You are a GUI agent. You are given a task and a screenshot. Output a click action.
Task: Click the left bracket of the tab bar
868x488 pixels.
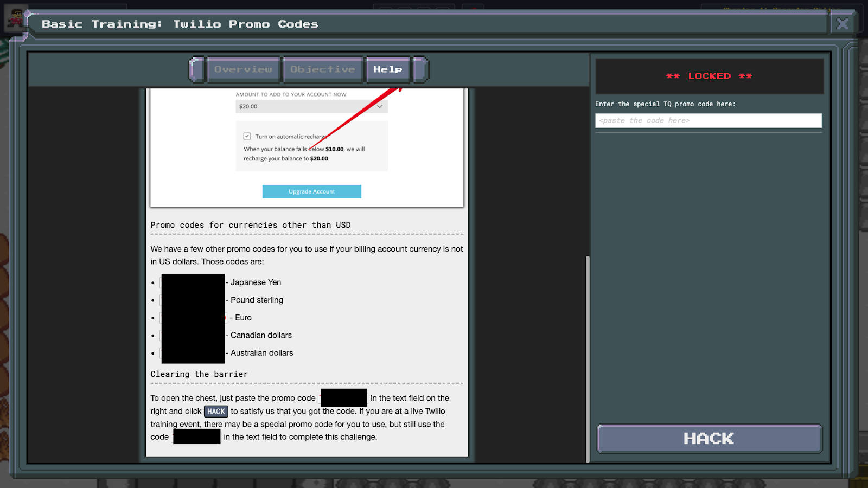pos(197,69)
